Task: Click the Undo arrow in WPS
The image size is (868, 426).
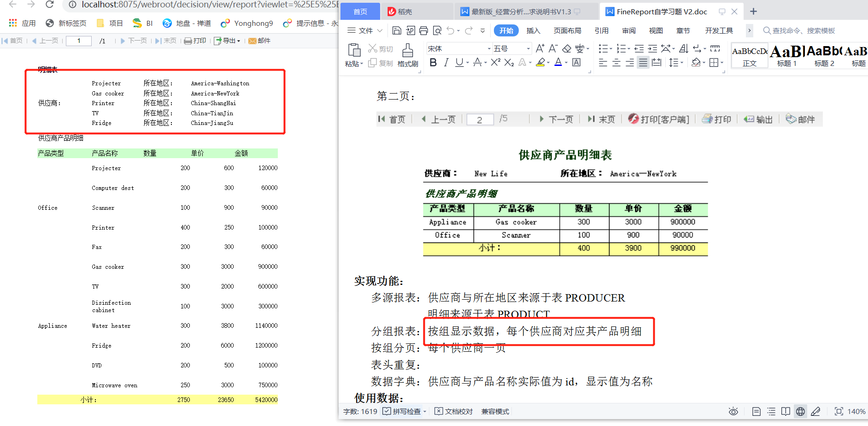Action: pyautogui.click(x=450, y=30)
